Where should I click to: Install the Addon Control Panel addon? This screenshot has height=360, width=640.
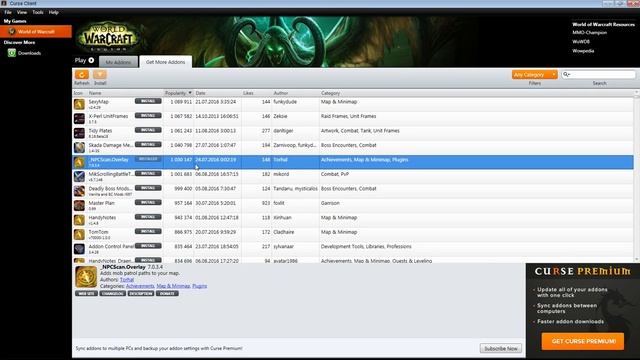pyautogui.click(x=148, y=246)
